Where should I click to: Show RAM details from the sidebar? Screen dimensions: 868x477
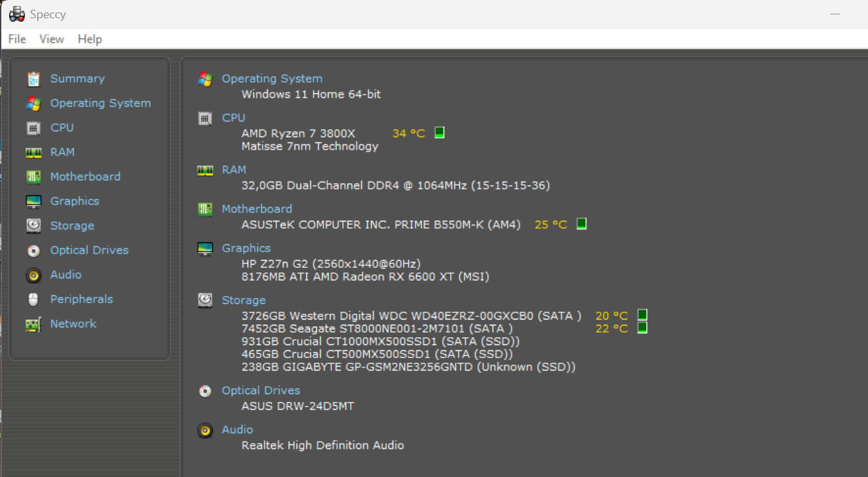[x=63, y=152]
